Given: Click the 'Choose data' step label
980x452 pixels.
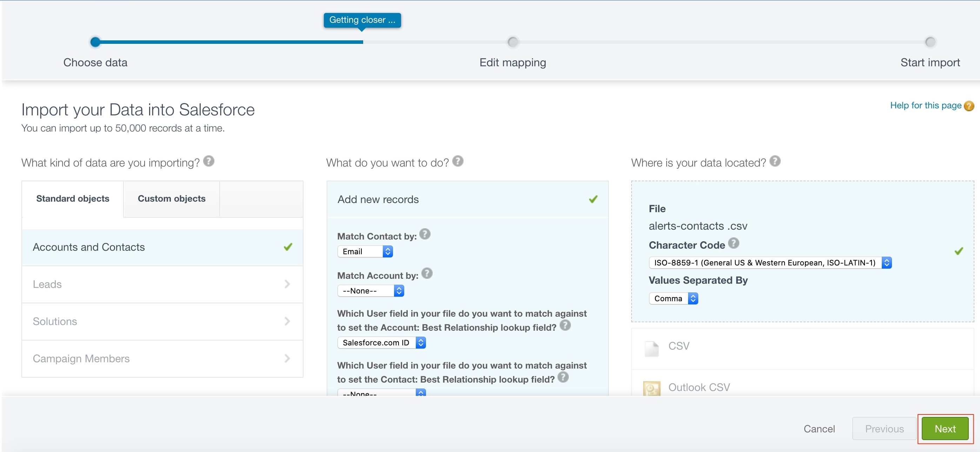Looking at the screenshot, I should pos(95,62).
